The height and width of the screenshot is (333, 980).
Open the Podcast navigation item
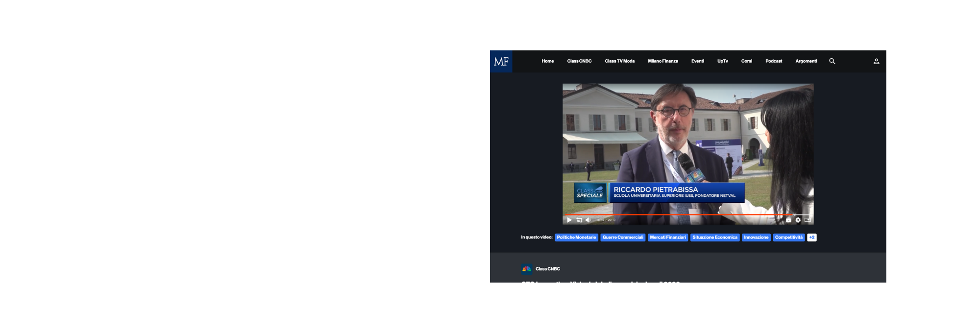click(774, 61)
